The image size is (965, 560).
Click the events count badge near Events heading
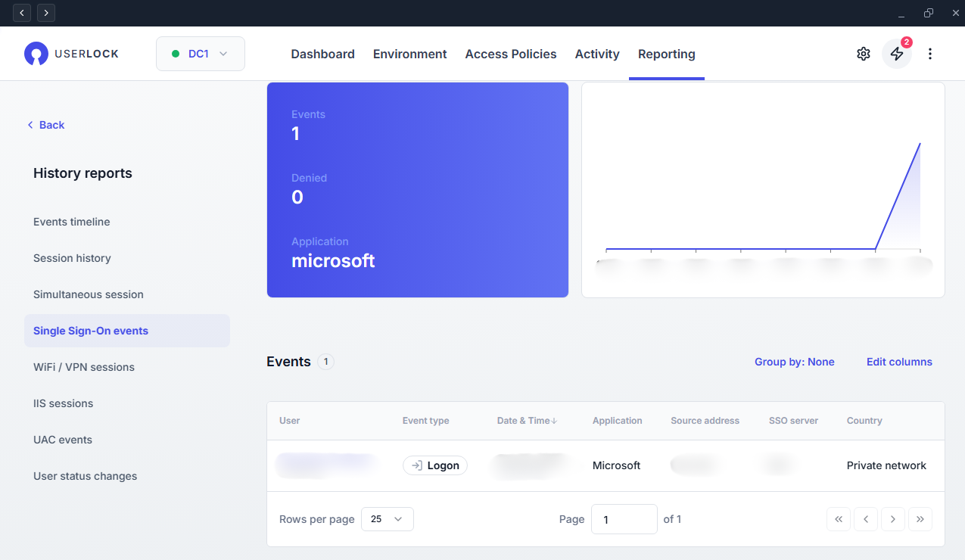click(x=325, y=362)
